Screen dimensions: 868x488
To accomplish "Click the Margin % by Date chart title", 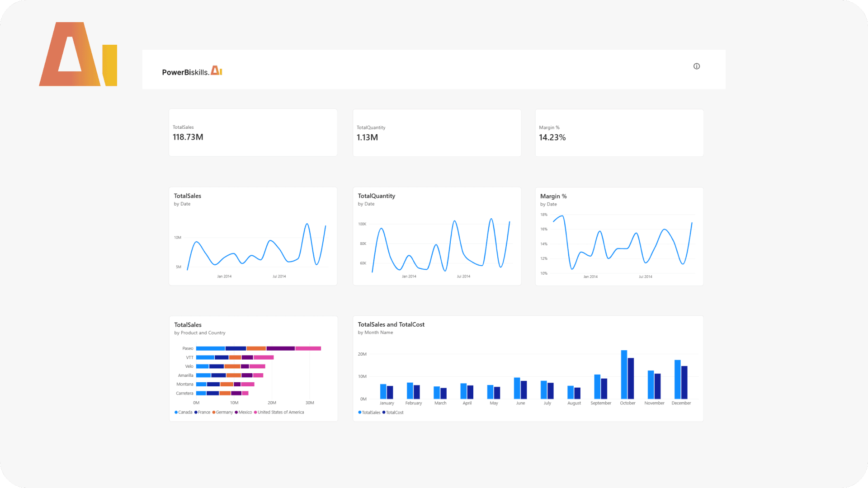I will 553,196.
